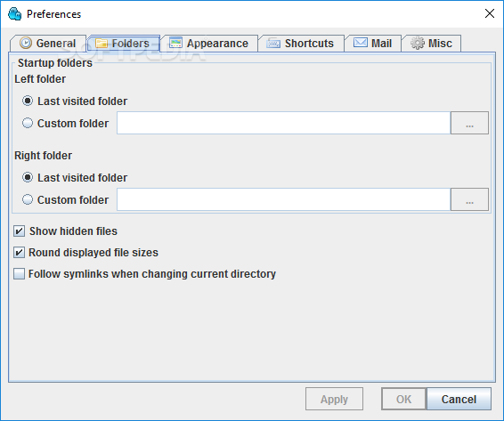504x421 pixels.
Task: Click the folder icon on Folders tab
Action: (102, 43)
